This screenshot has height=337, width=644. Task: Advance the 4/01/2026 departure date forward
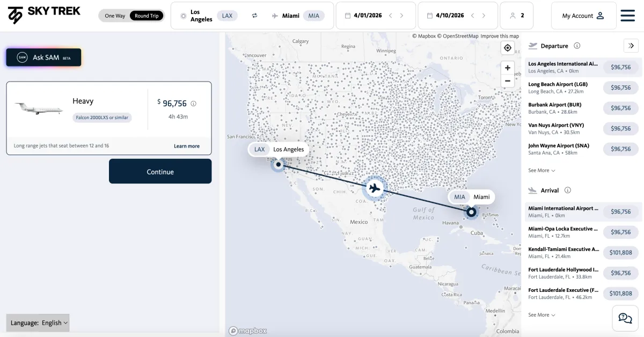point(402,16)
